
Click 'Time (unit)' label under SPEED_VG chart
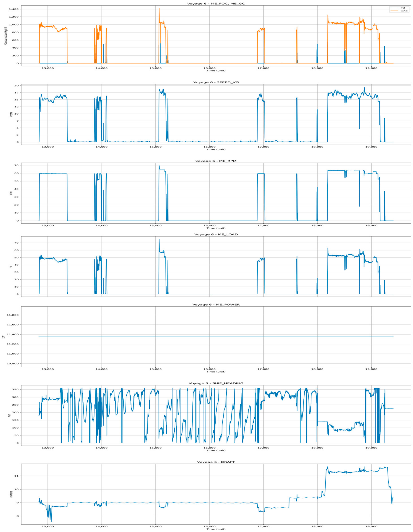pyautogui.click(x=216, y=149)
